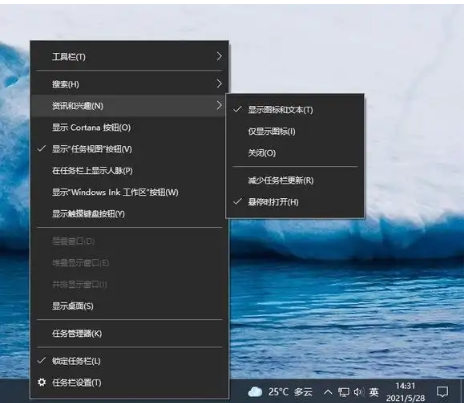This screenshot has height=403, width=466.
Task: Toggle 显示"Windows Ink 工作区"按钮(W)
Action: (129, 192)
